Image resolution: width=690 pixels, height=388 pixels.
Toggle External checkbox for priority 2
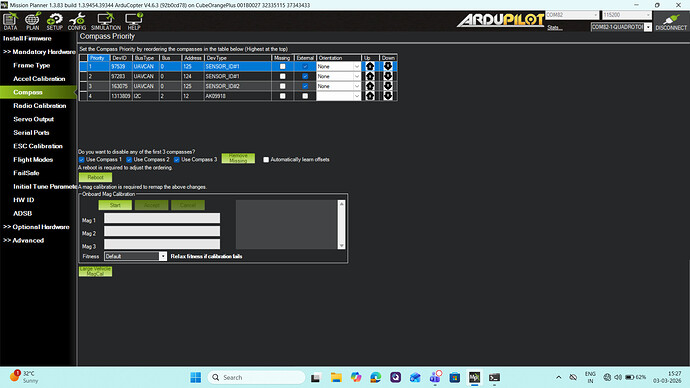pos(305,76)
